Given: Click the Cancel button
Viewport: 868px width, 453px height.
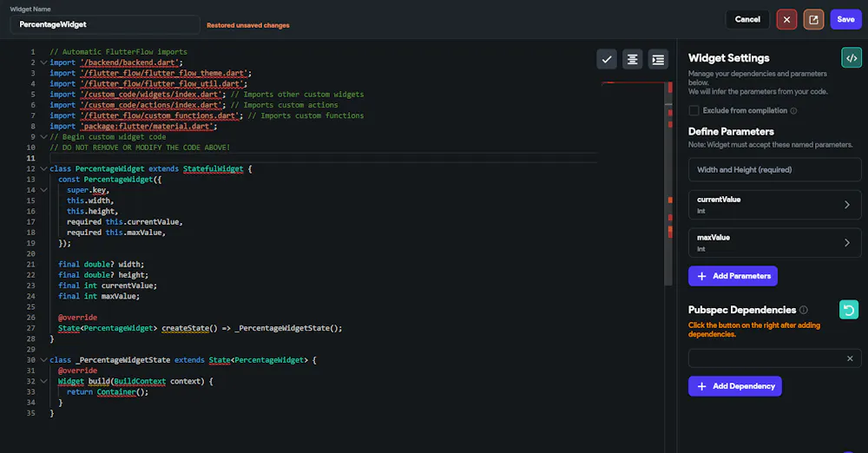Looking at the screenshot, I should click(747, 19).
